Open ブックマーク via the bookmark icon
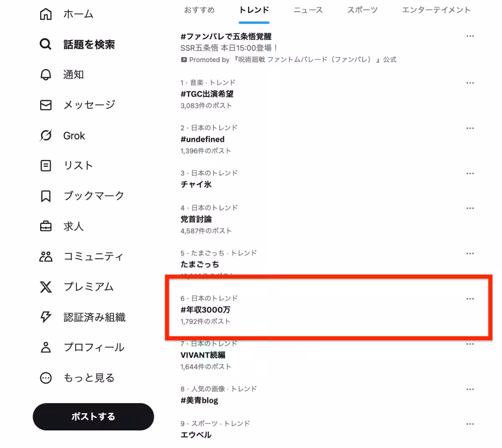 45,196
